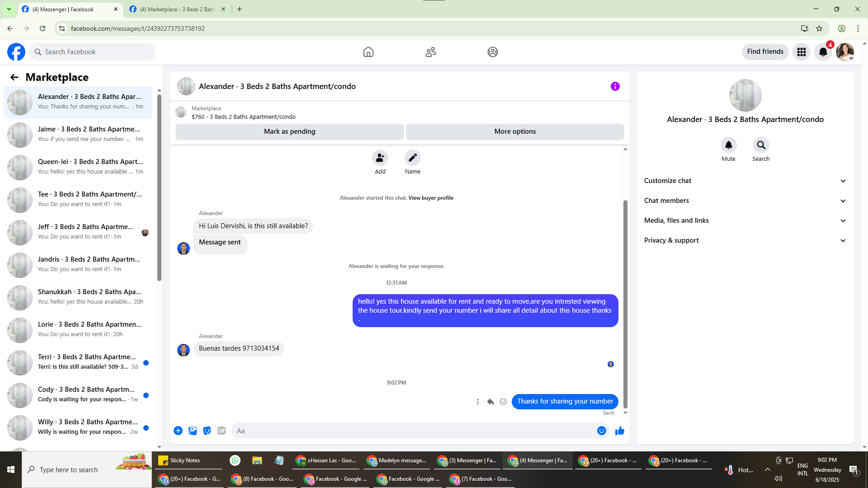Select the Messenger browser tab
Image resolution: width=868 pixels, height=488 pixels.
(70, 9)
